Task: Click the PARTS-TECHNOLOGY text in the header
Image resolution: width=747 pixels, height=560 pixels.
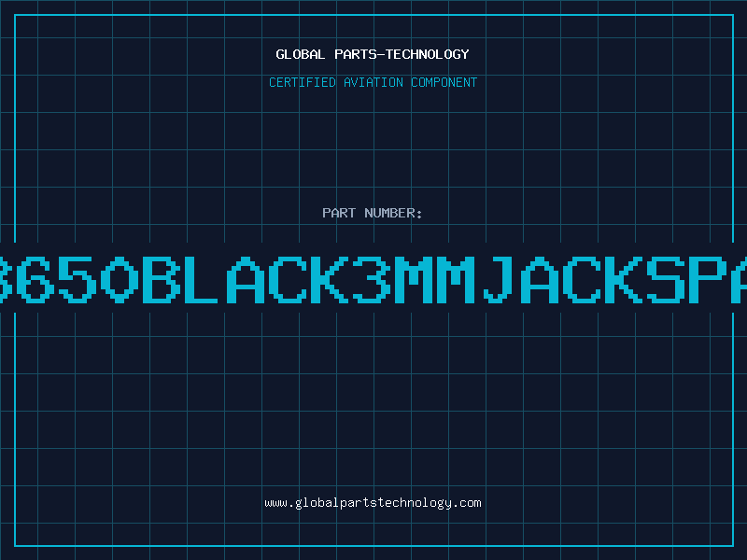Action: tap(402, 54)
